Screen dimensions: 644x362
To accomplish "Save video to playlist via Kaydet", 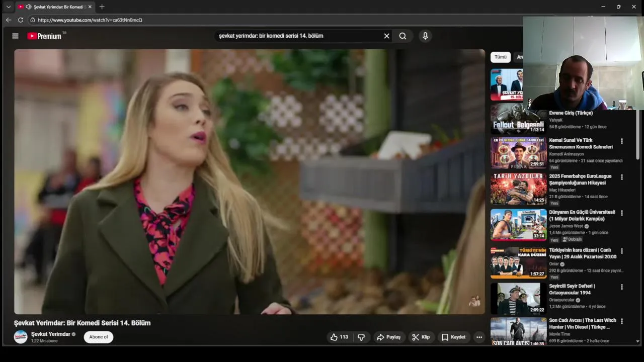I will [453, 337].
